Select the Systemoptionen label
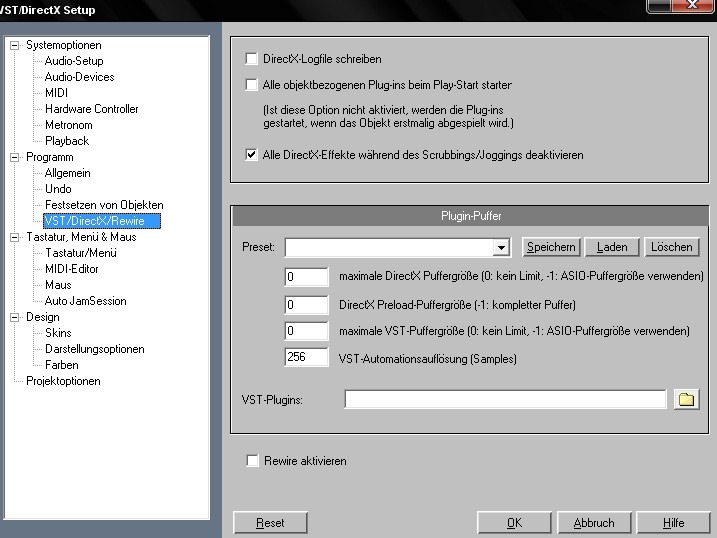 [x=64, y=45]
